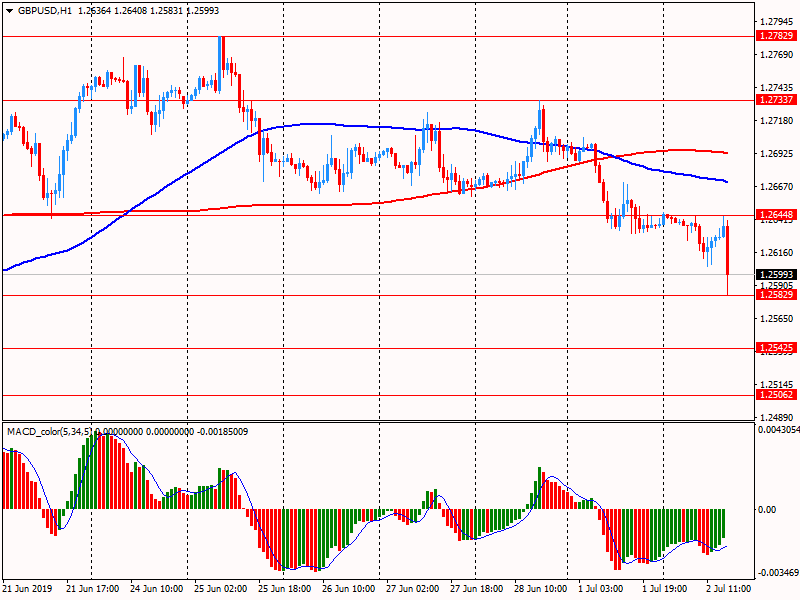Image resolution: width=800 pixels, height=600 pixels.
Task: Click the MACD scale minimum -0.003469
Action: point(778,572)
